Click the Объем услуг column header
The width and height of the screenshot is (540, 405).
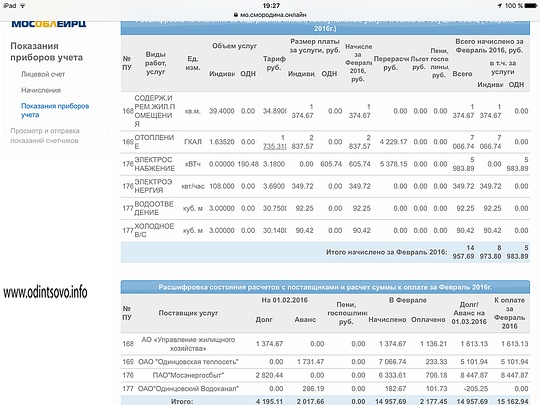pos(234,46)
